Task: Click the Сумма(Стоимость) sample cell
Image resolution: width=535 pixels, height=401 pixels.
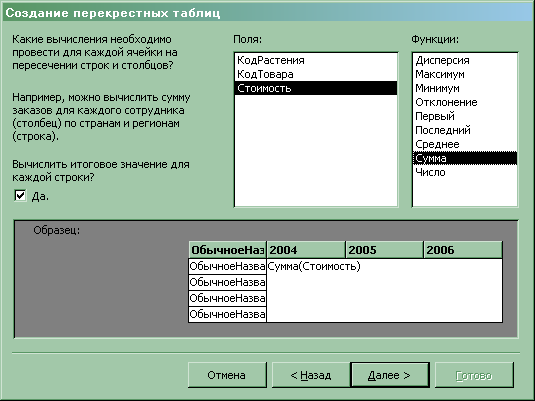Action: point(385,290)
